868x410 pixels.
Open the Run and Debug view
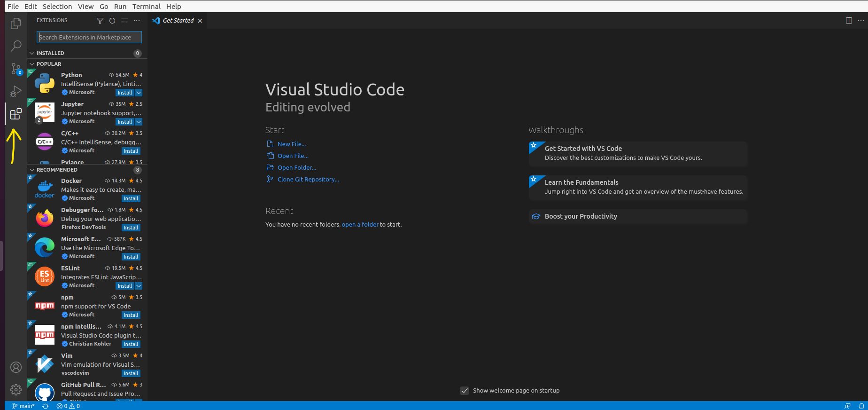(x=16, y=91)
